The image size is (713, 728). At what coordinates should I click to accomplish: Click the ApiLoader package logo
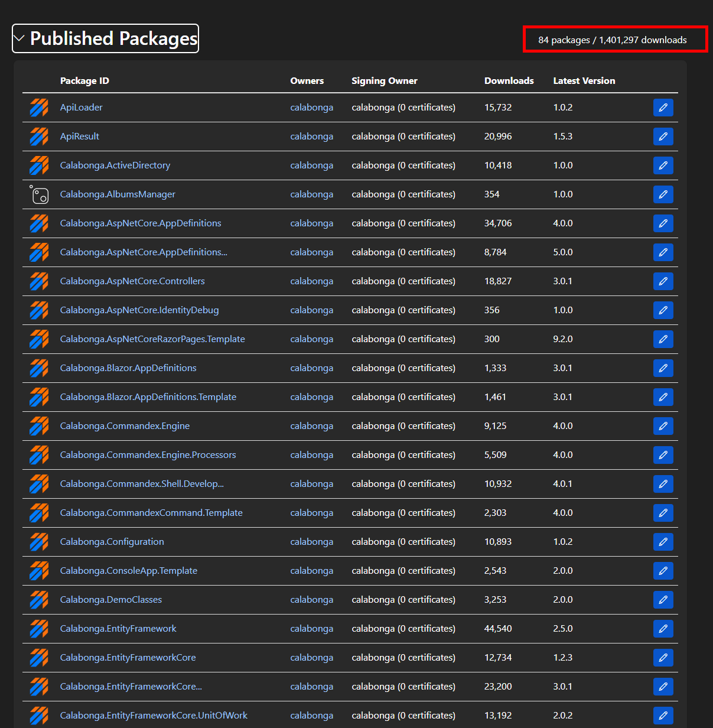[39, 108]
